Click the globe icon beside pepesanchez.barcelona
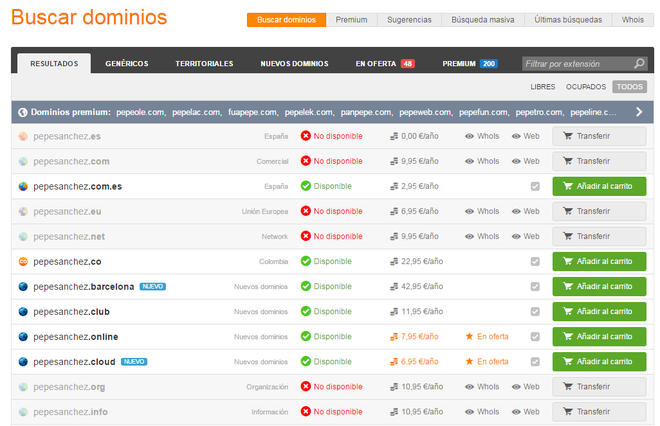 coord(23,287)
